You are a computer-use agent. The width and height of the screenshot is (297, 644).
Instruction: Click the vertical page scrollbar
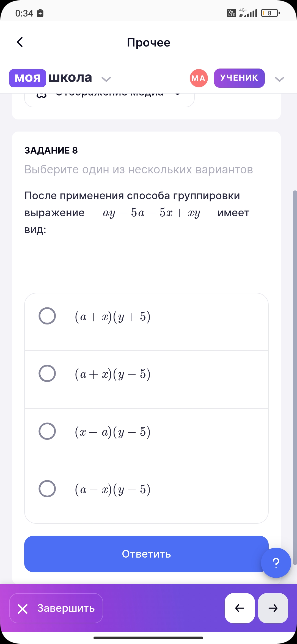pos(295,377)
